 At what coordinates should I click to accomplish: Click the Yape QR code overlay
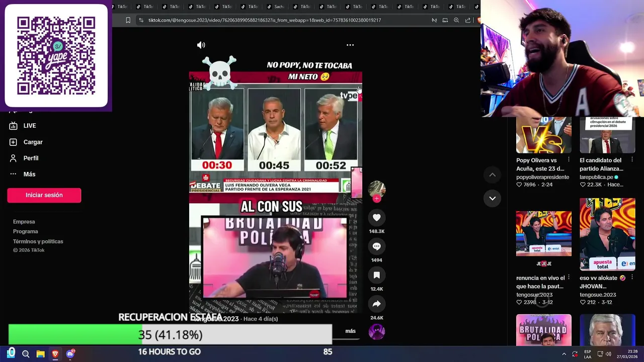(56, 56)
